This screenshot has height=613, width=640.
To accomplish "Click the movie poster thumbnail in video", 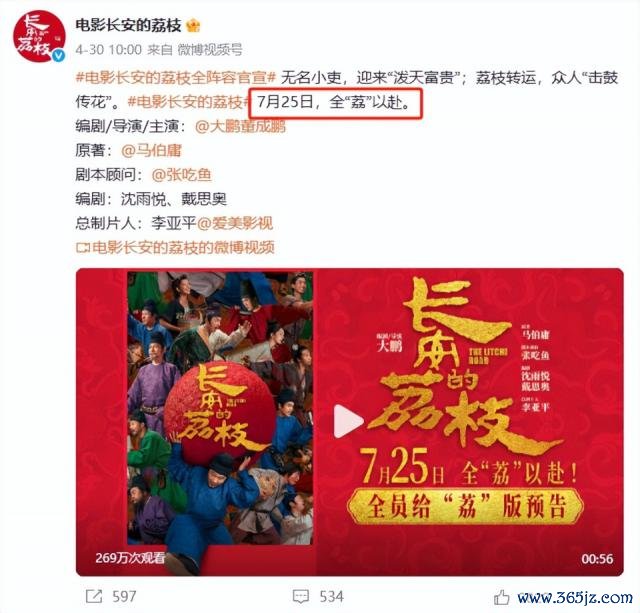I will pyautogui.click(x=220, y=408).
